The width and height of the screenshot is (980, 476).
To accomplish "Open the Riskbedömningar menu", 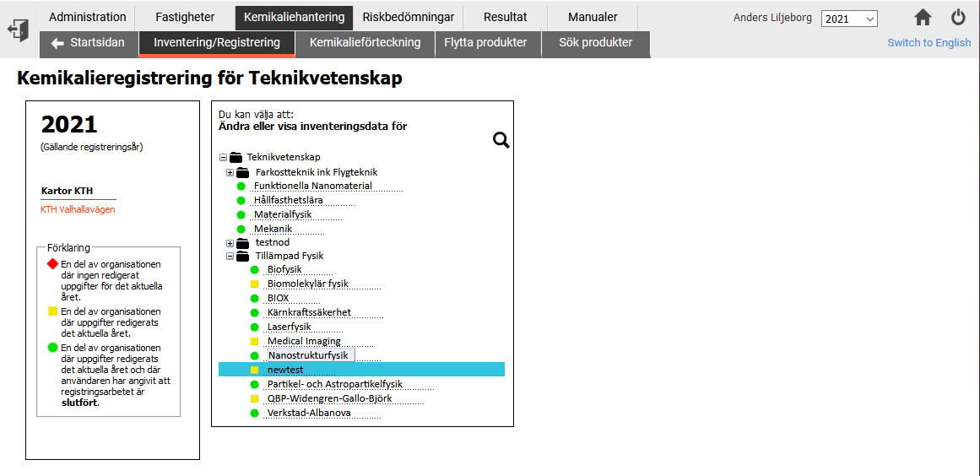I will coord(409,18).
